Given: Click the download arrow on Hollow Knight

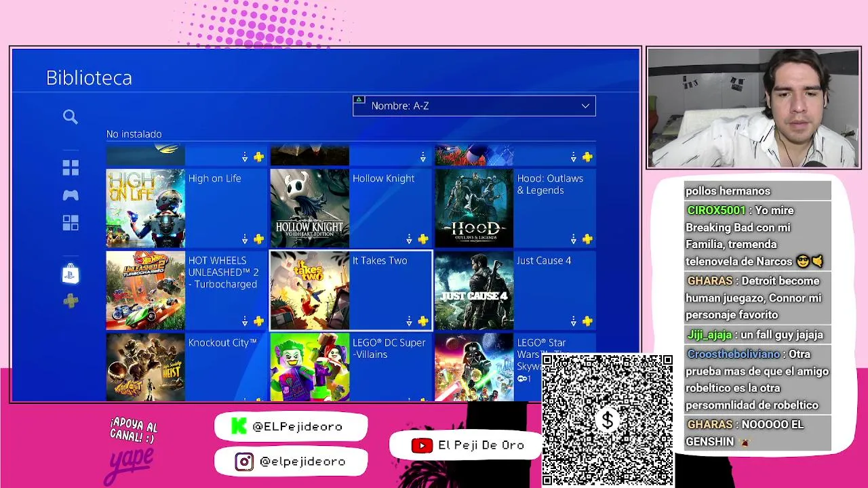Looking at the screenshot, I should pos(409,239).
